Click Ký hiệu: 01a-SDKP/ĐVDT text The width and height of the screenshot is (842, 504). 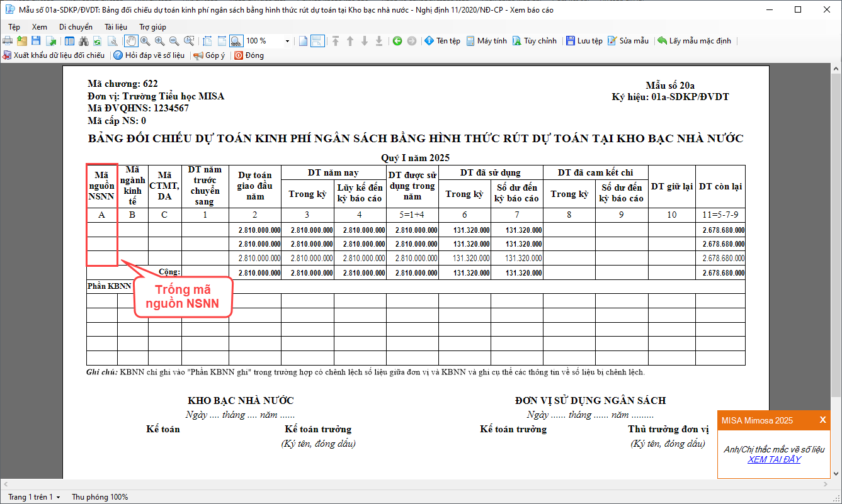[x=670, y=97]
